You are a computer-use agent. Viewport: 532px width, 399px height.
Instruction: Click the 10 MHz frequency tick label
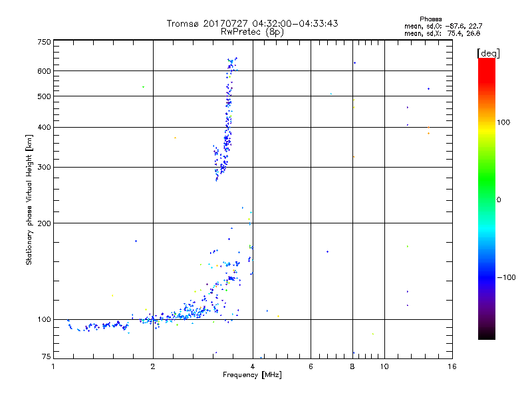[384, 366]
